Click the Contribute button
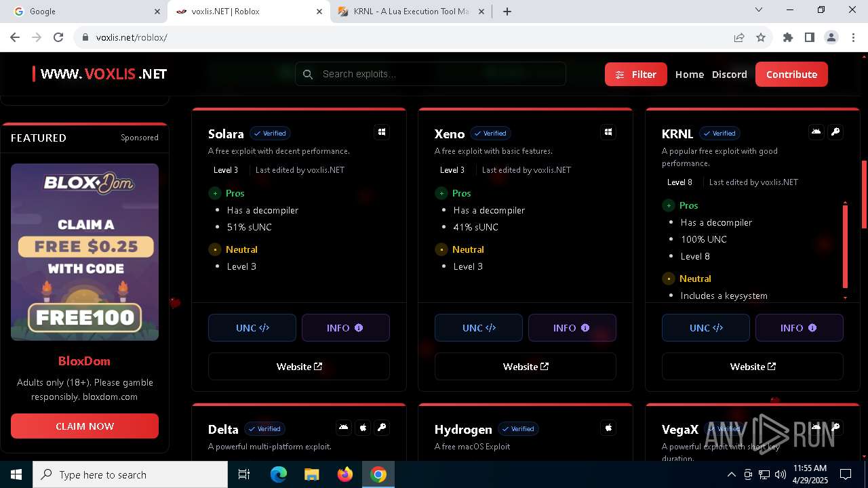Screen dimensions: 868x488 tap(791, 75)
